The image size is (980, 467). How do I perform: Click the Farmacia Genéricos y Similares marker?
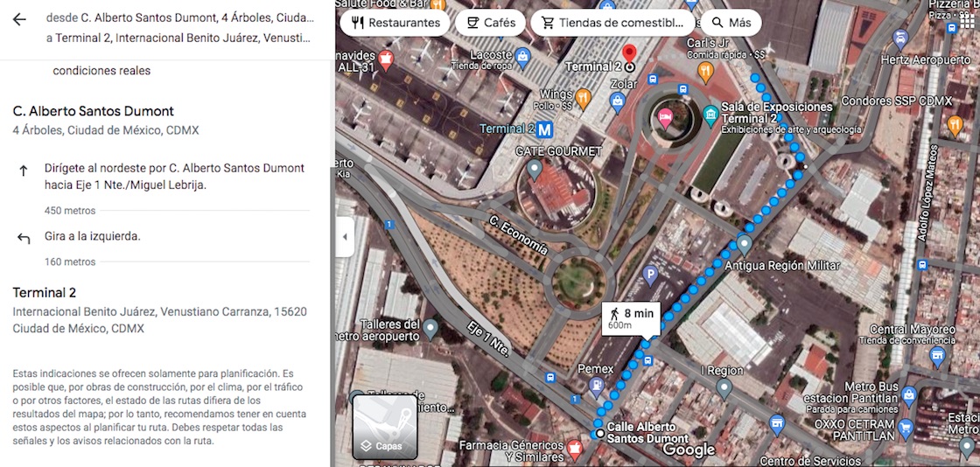point(575,447)
